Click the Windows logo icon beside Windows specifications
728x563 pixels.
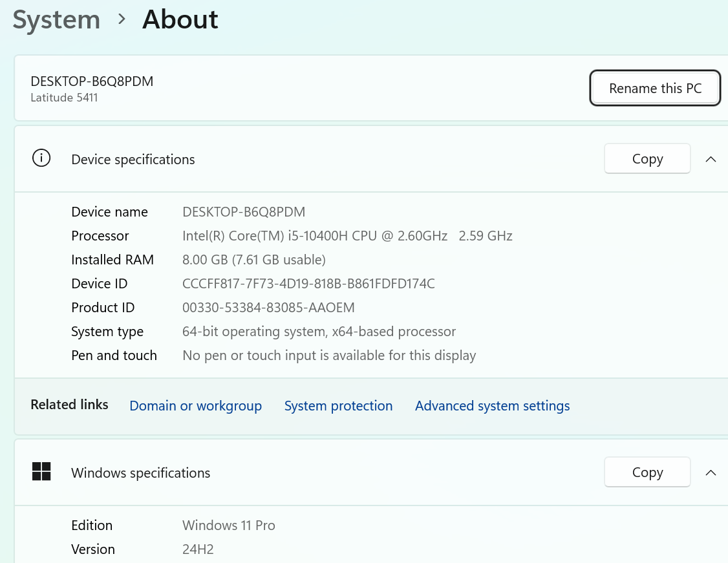tap(41, 472)
